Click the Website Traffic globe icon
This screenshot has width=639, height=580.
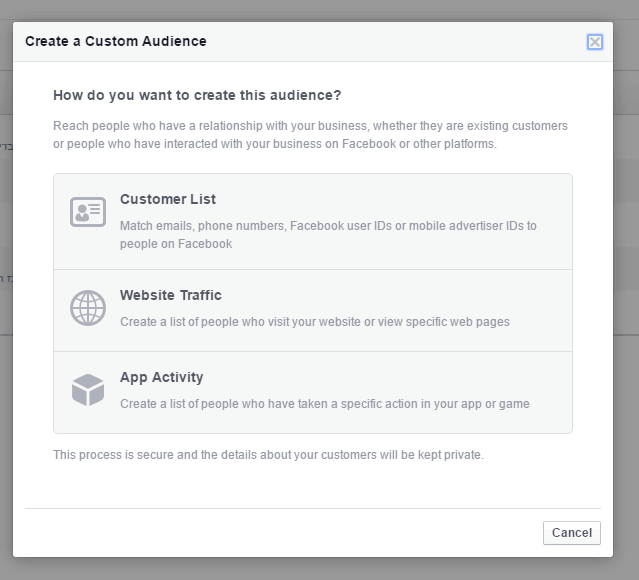(x=88, y=308)
